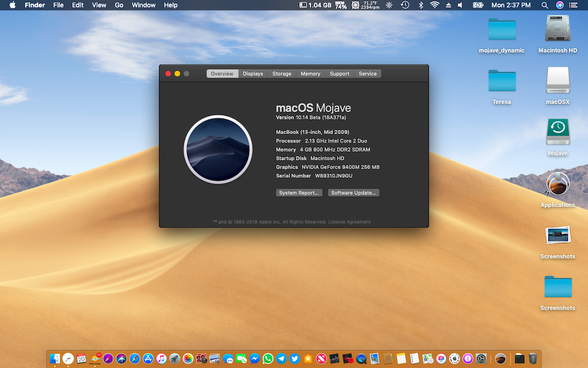The width and height of the screenshot is (588, 368).
Task: Click the Wi-Fi status icon
Action: click(435, 5)
